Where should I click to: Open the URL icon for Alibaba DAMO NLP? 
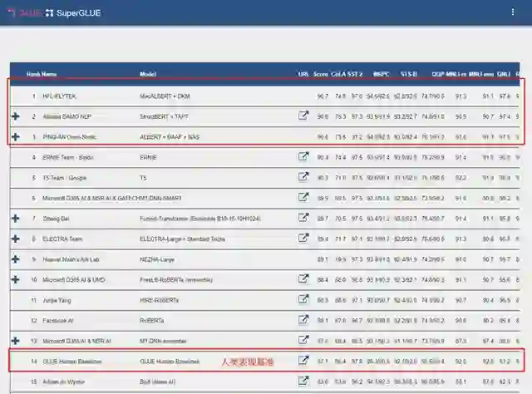tap(303, 116)
